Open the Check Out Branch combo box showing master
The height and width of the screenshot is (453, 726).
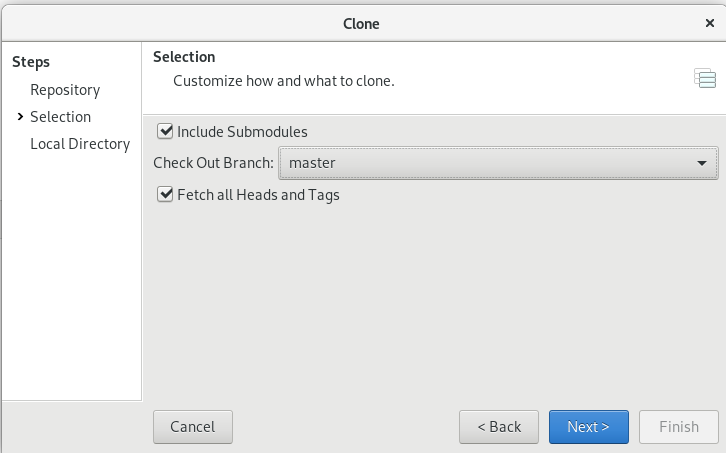click(498, 163)
